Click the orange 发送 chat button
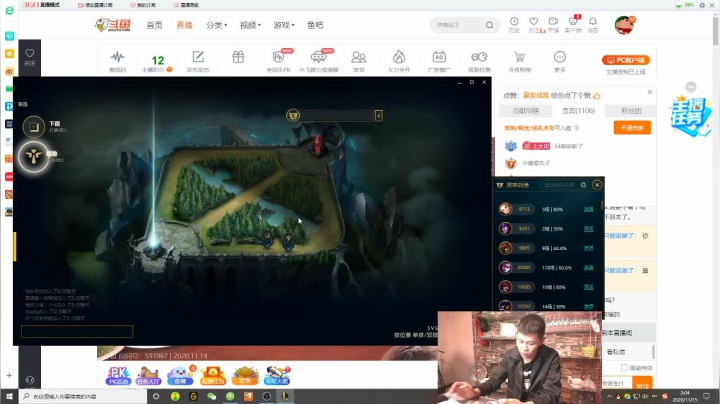Viewport: 720px width, 404px height. 642,384
